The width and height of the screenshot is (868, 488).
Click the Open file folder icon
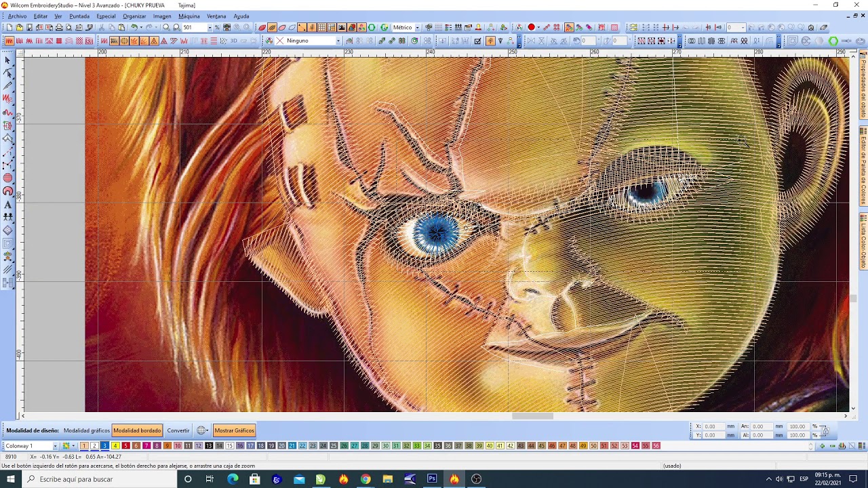point(20,27)
